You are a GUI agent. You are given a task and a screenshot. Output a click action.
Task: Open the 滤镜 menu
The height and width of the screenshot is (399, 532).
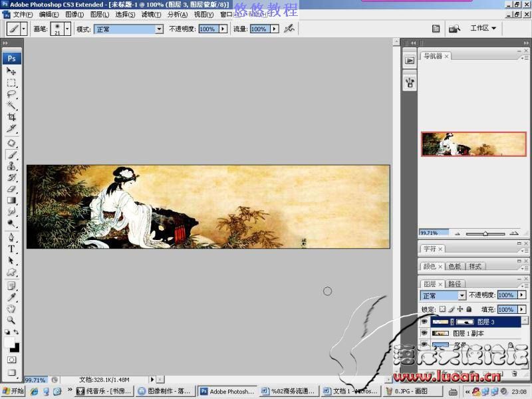[x=151, y=15]
